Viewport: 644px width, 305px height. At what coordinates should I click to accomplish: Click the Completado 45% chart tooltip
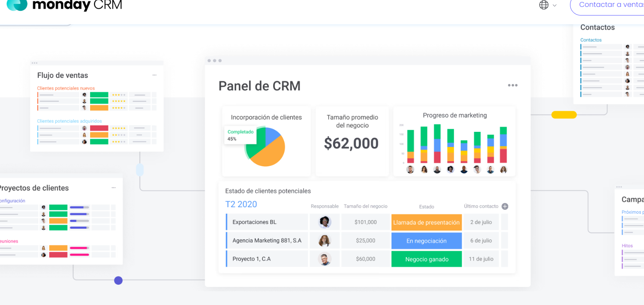click(240, 135)
